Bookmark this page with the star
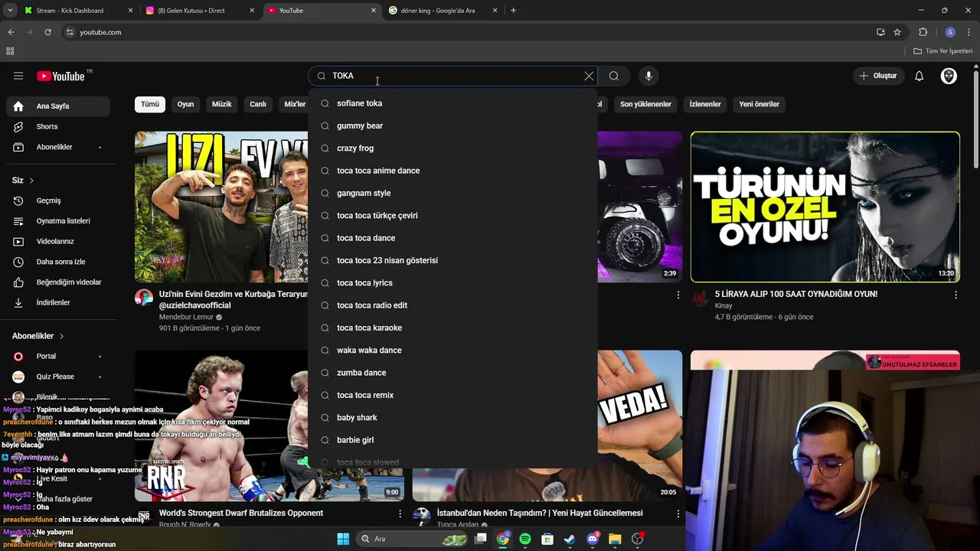 [x=897, y=32]
